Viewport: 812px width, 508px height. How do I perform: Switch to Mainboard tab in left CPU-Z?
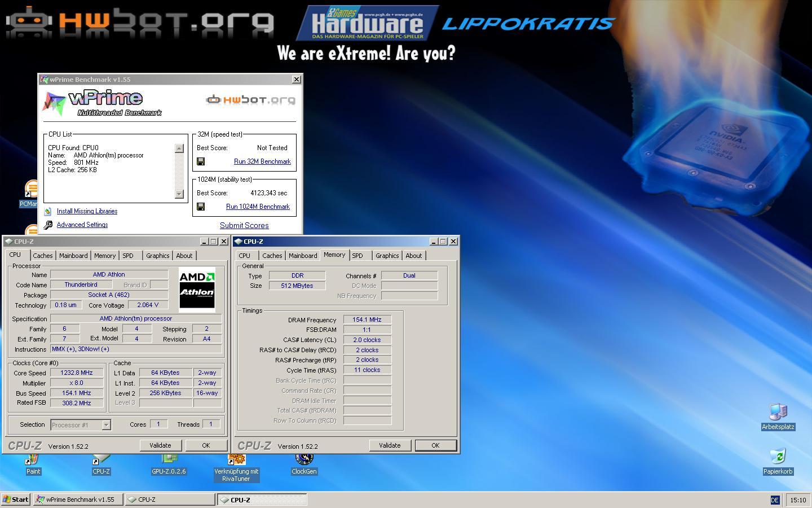[73, 256]
